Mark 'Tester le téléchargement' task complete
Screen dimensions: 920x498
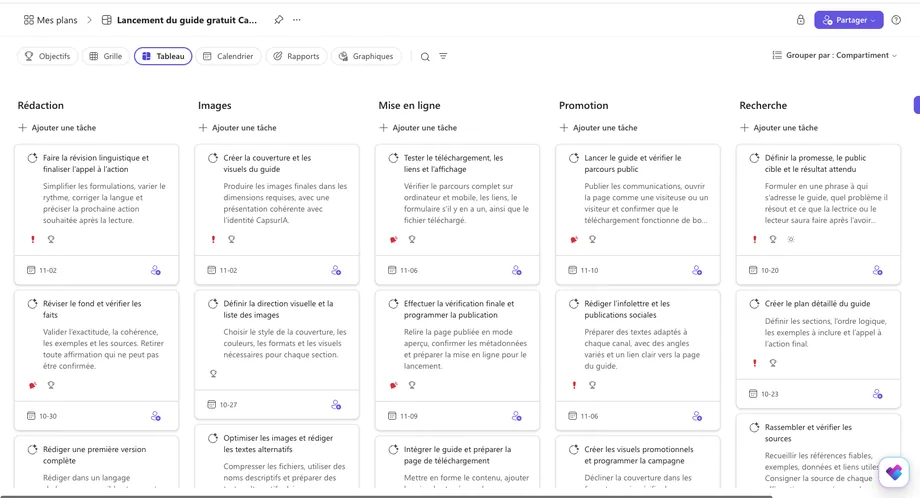[393, 158]
